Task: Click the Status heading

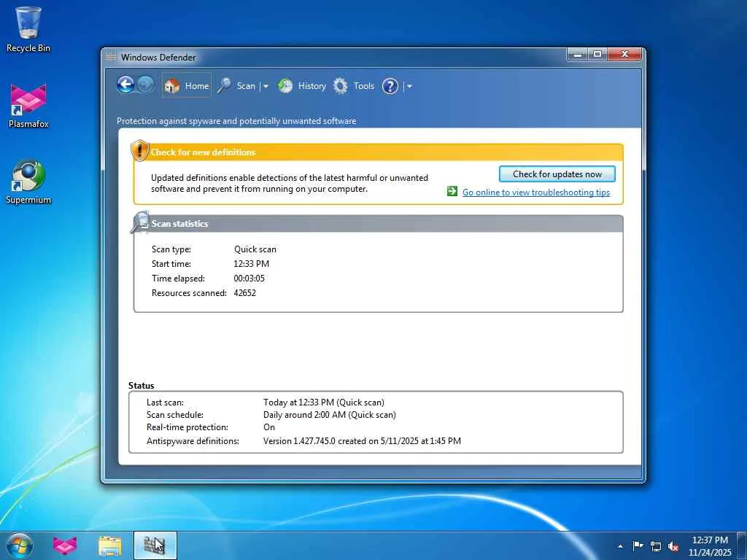Action: (x=141, y=386)
